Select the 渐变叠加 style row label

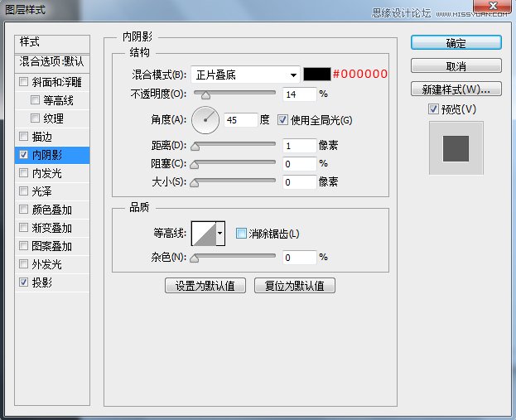51,228
